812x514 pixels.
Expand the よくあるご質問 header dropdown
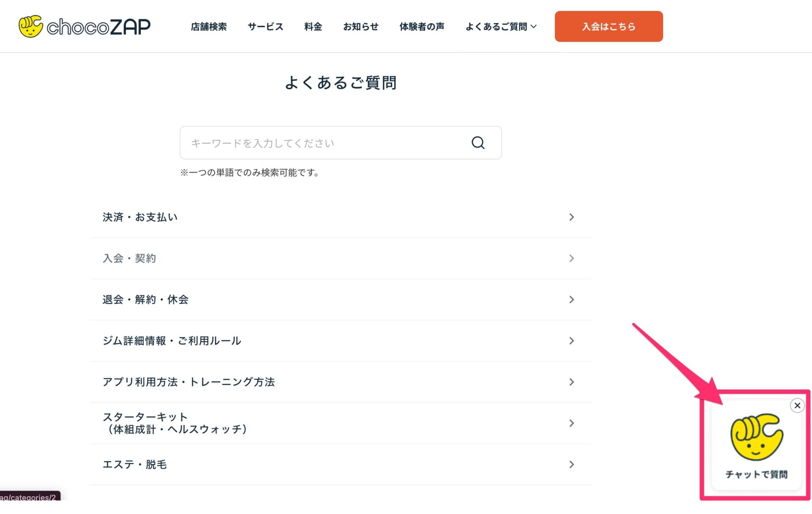501,27
